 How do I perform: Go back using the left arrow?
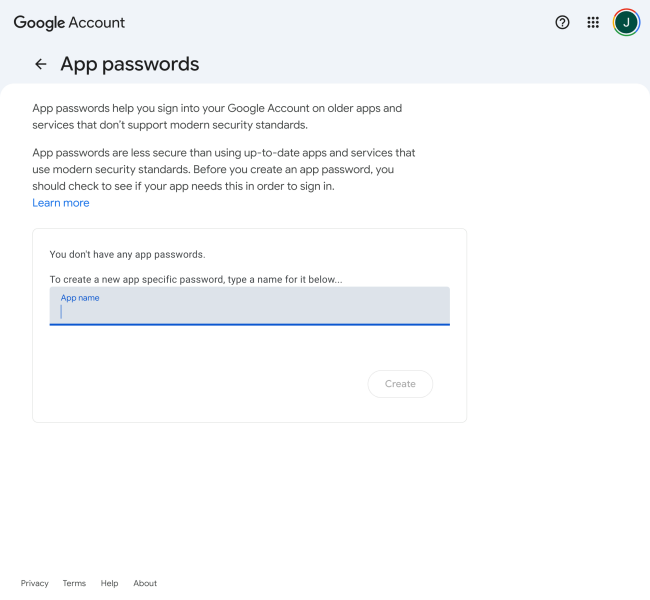pyautogui.click(x=41, y=64)
